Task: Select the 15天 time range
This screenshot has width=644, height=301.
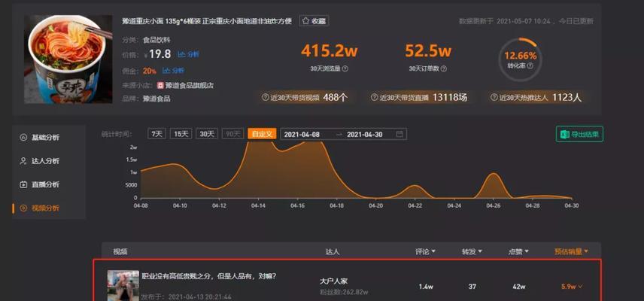Action: (181, 134)
